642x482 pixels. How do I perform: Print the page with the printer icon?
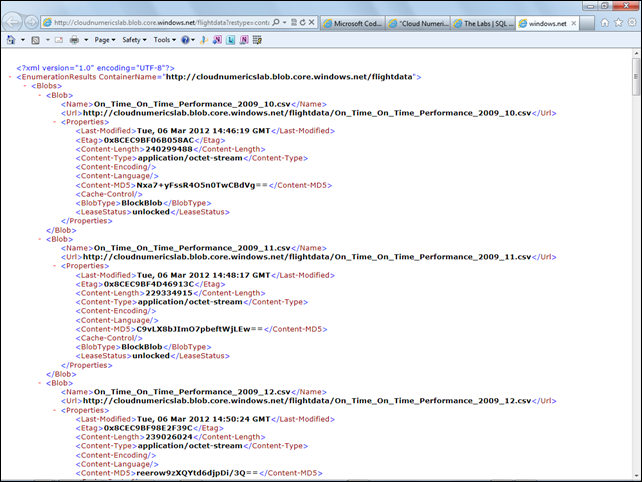[x=74, y=40]
